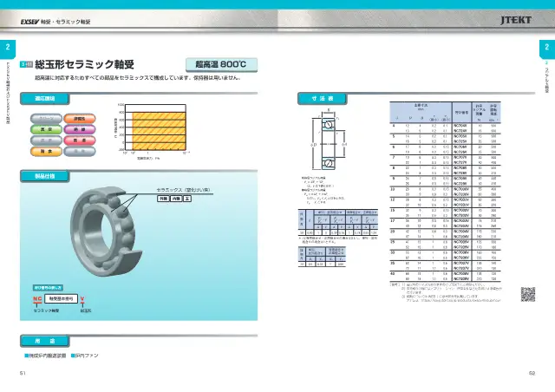The height and width of the screenshot is (392, 555).
Task: Click the 800 value on chart y-axis
Action: pos(121,112)
